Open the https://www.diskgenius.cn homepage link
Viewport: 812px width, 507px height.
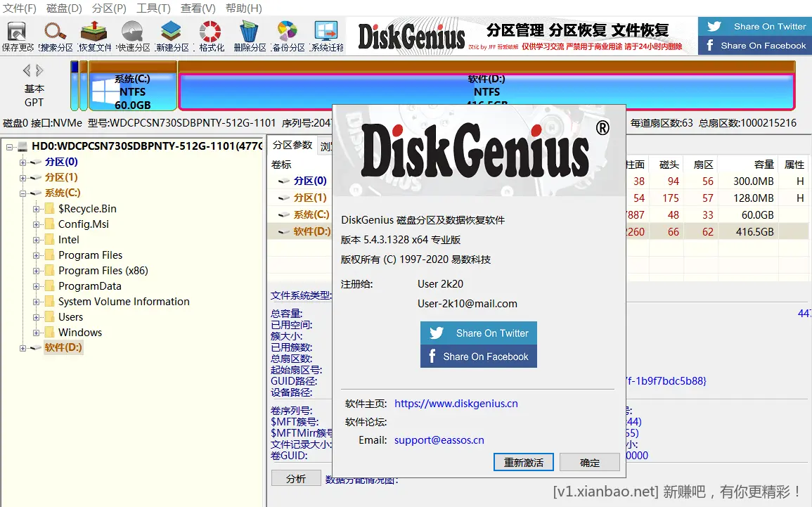coord(456,404)
